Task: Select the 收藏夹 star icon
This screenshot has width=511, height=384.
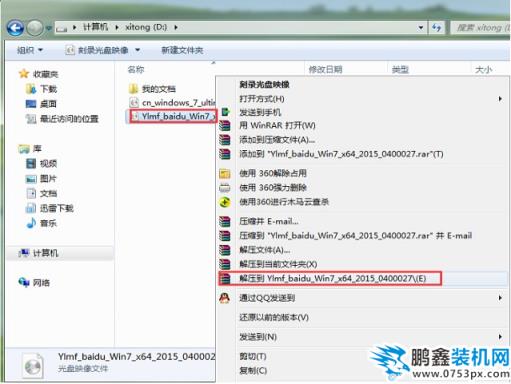Action: (x=24, y=74)
